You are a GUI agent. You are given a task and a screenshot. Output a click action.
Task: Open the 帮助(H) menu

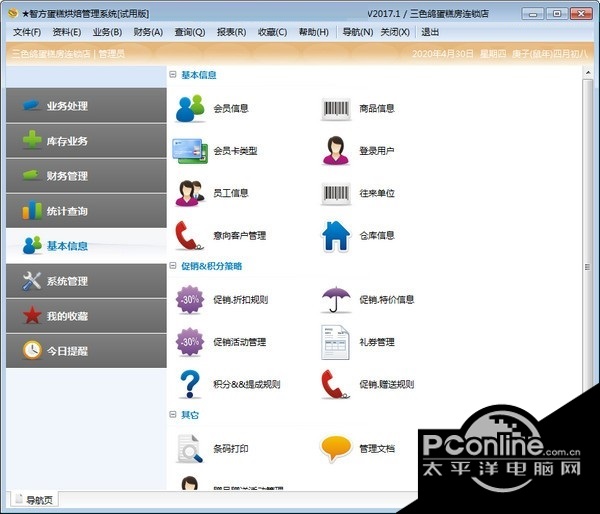314,32
